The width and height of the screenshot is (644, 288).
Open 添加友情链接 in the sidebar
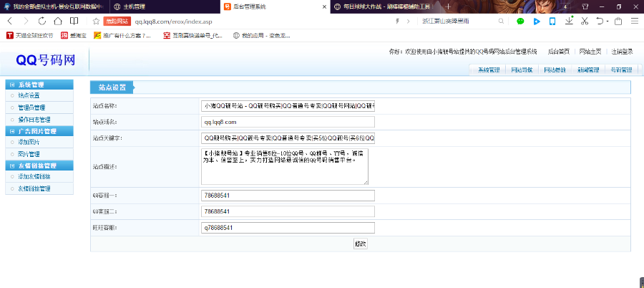tap(34, 176)
